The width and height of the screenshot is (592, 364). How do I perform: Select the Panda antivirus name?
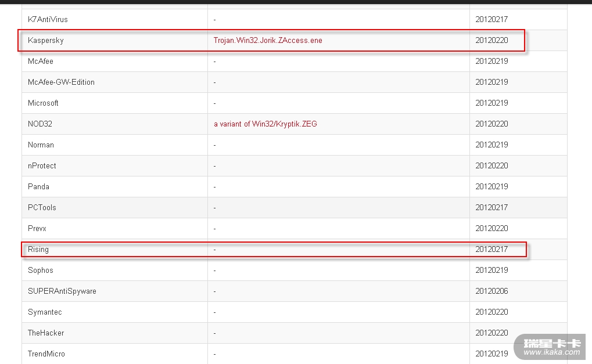38,187
